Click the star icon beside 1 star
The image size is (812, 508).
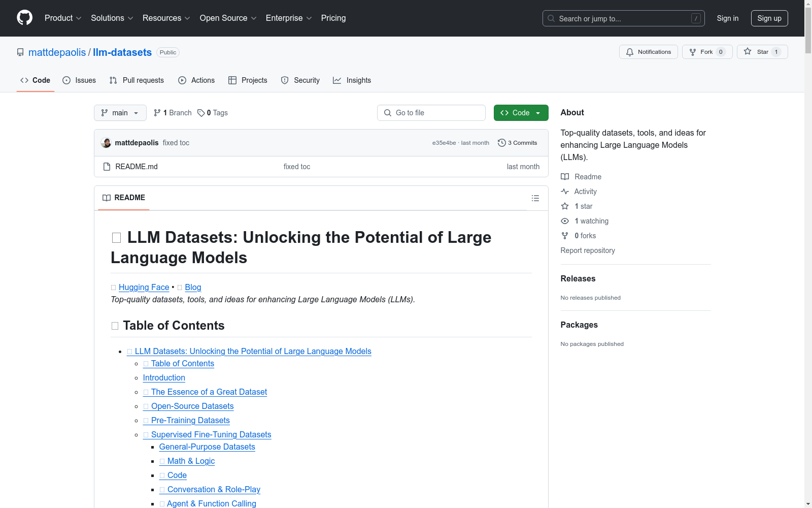click(565, 206)
